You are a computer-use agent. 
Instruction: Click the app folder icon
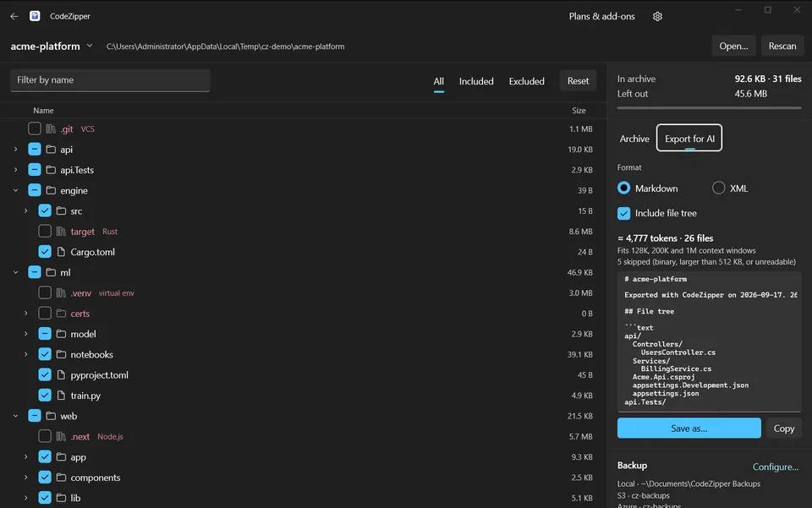[61, 456]
